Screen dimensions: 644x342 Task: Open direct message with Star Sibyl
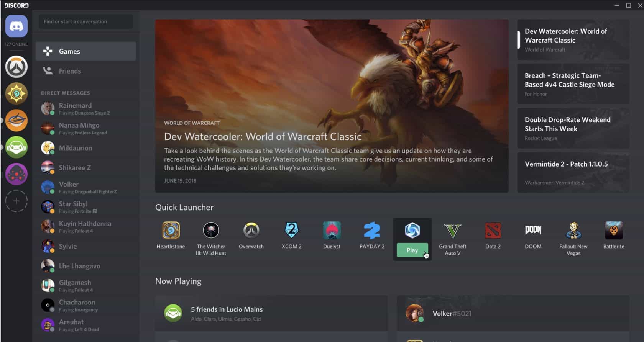tap(86, 207)
